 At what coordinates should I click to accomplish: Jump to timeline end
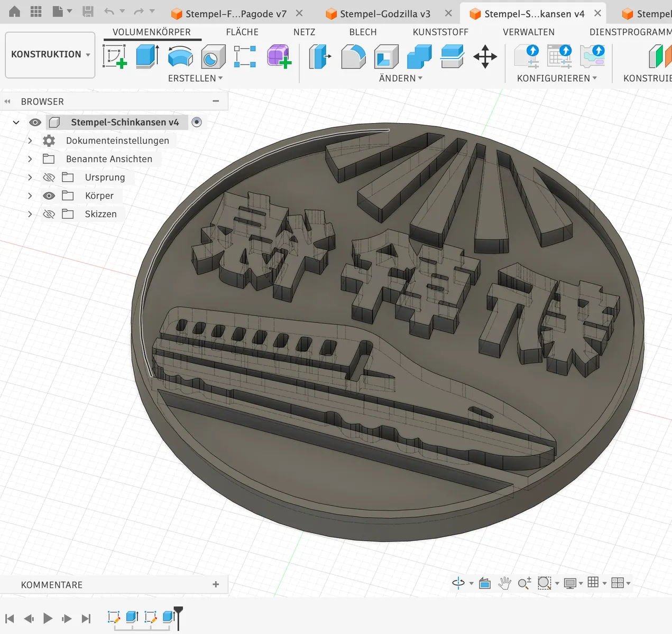coord(86,618)
